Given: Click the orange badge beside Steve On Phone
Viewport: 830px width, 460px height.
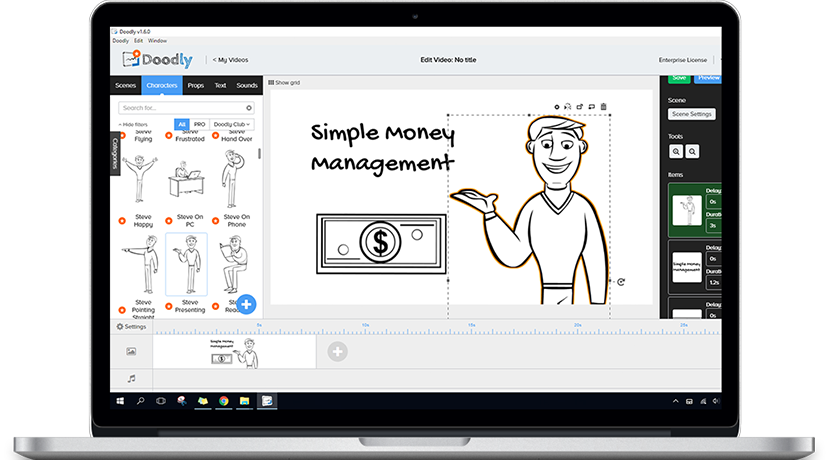Looking at the screenshot, I should [x=215, y=221].
